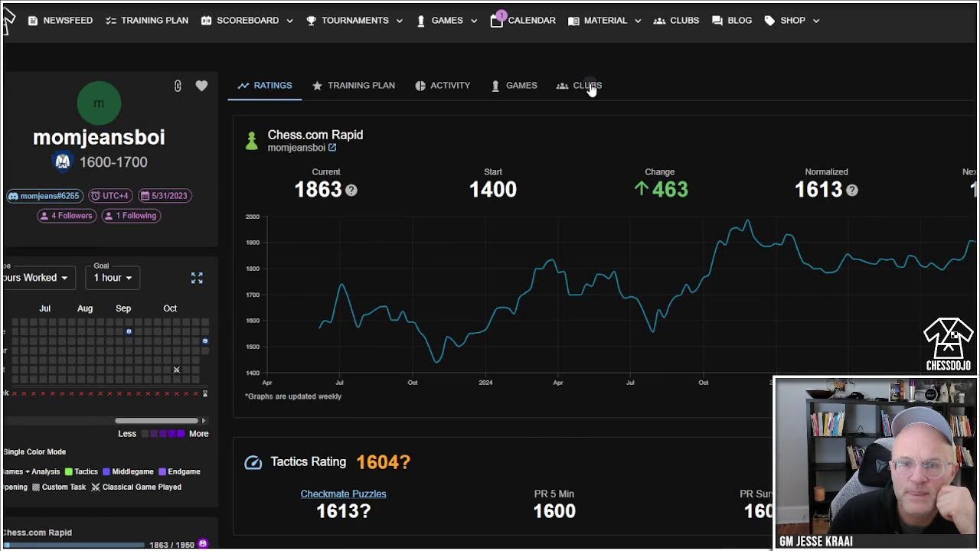Screen dimensions: 980x551
Task: Click the Material book icon
Action: click(x=573, y=21)
